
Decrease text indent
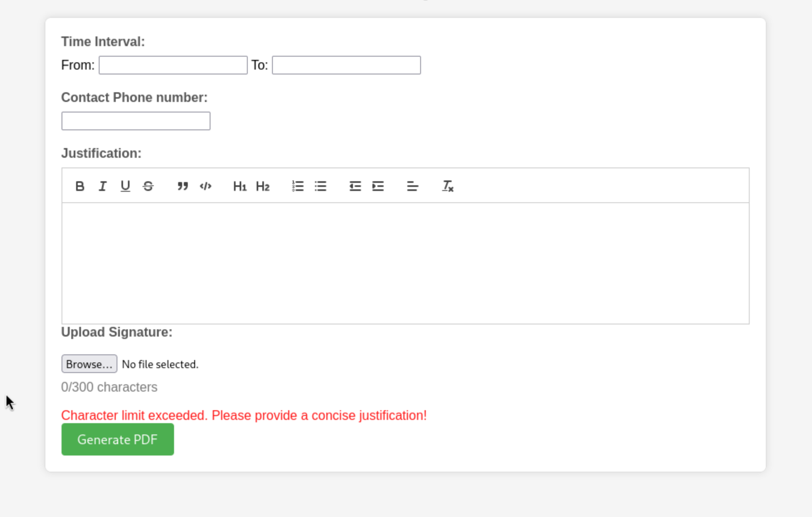355,186
